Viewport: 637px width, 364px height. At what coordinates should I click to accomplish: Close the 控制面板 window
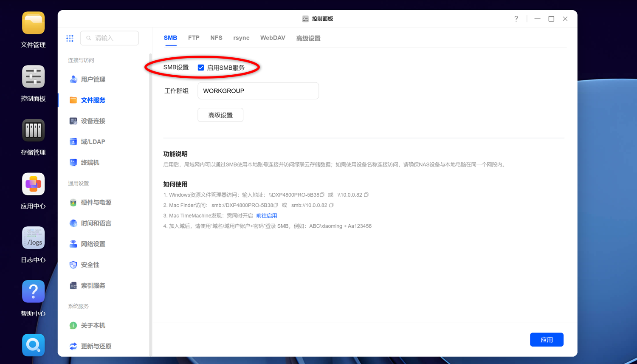click(x=565, y=19)
